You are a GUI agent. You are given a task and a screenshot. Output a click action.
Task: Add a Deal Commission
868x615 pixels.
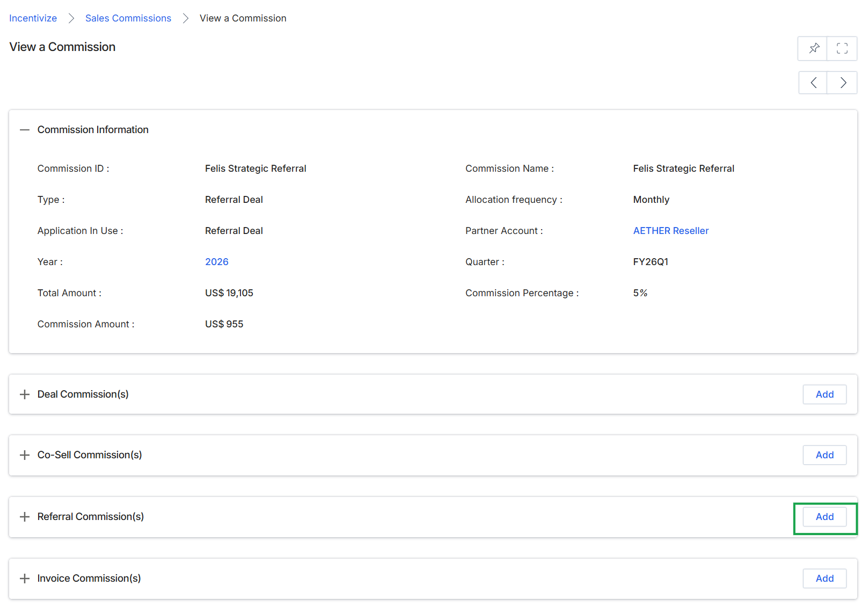pyautogui.click(x=825, y=394)
